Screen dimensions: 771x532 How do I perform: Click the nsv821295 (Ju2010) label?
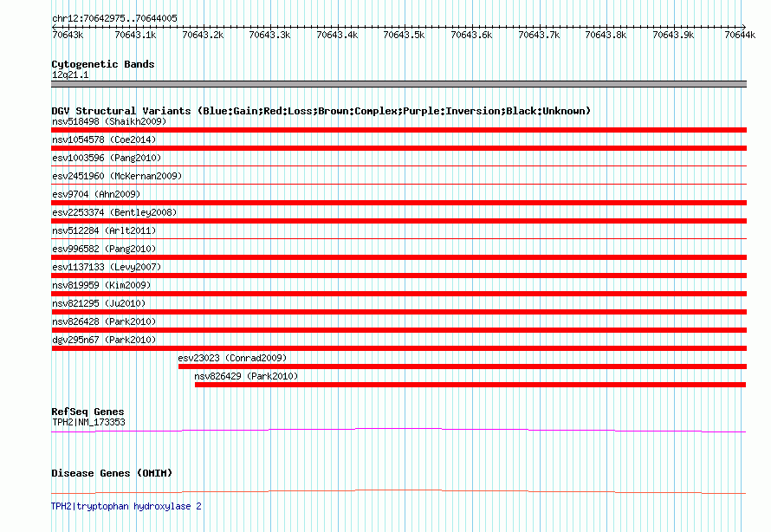click(99, 303)
